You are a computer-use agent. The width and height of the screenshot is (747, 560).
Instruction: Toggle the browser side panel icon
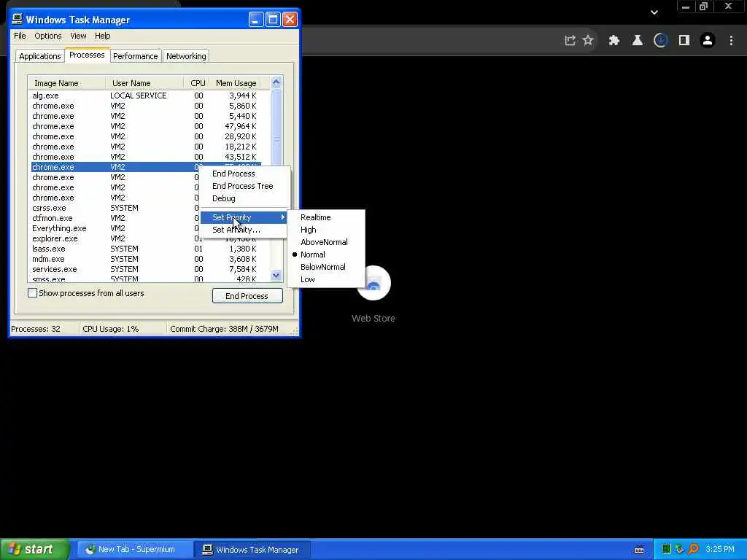pos(684,41)
